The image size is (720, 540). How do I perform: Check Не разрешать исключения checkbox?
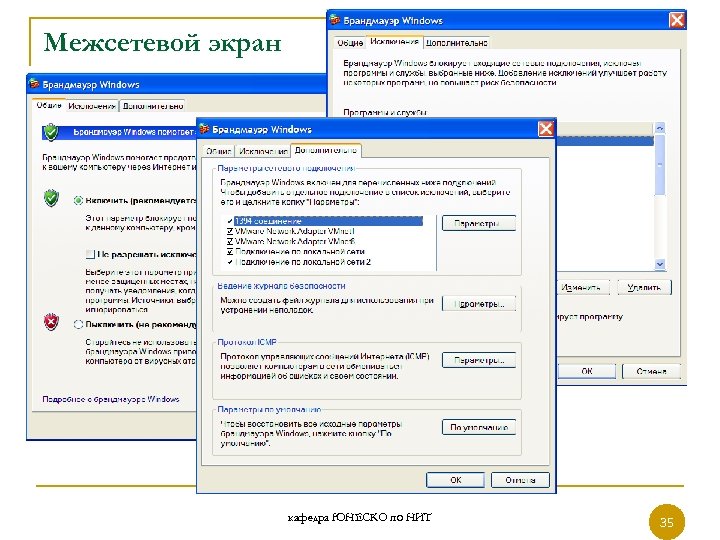90,254
